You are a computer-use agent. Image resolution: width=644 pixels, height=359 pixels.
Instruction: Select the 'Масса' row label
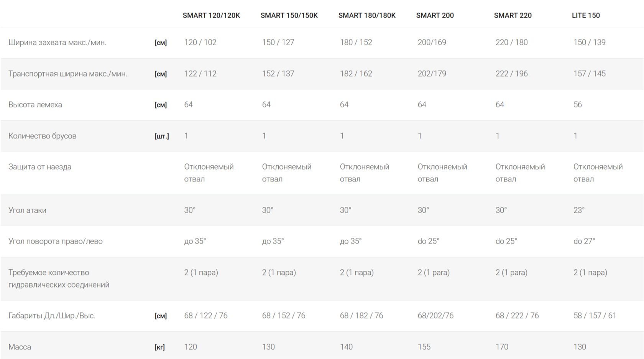point(20,347)
